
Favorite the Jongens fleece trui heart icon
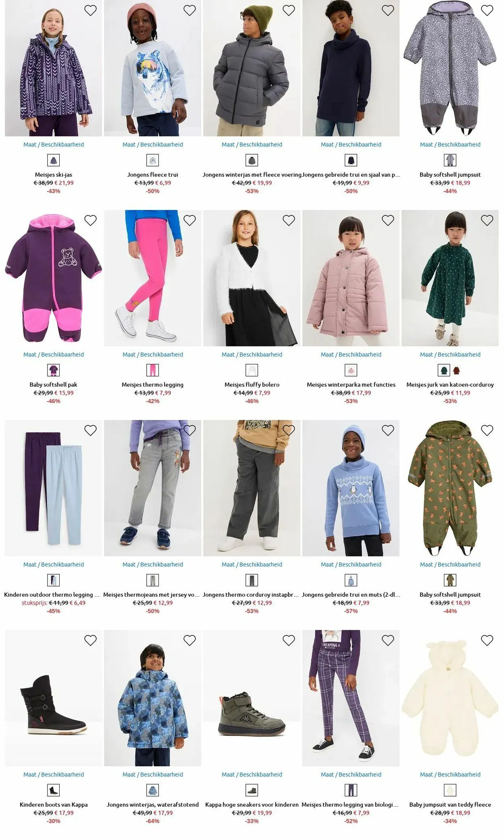click(190, 10)
